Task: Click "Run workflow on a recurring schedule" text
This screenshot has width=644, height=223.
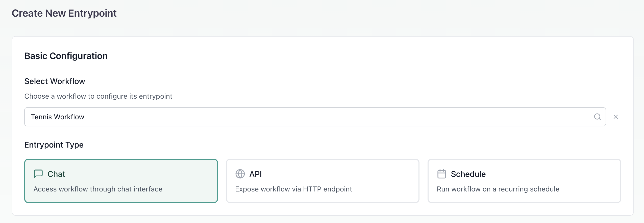Action: 498,189
